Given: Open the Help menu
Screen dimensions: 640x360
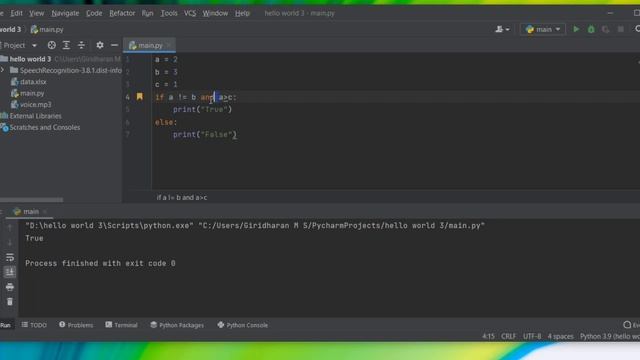Looking at the screenshot, I should (242, 13).
